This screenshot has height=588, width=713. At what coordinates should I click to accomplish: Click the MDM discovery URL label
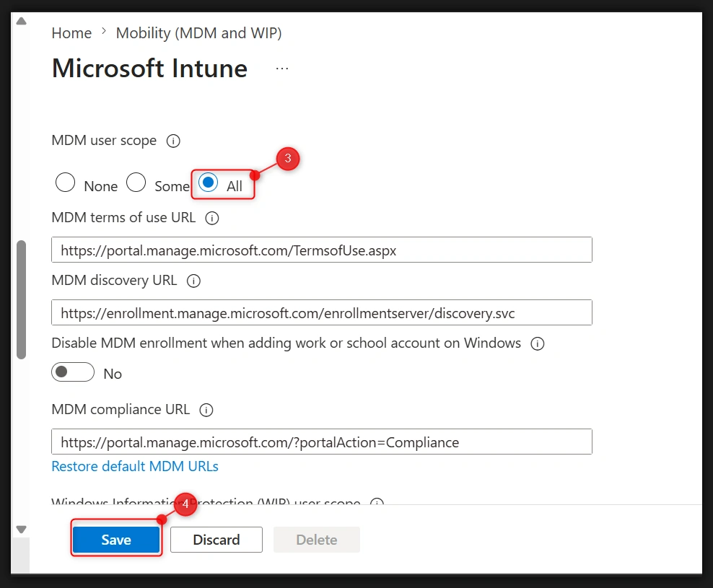tap(114, 280)
